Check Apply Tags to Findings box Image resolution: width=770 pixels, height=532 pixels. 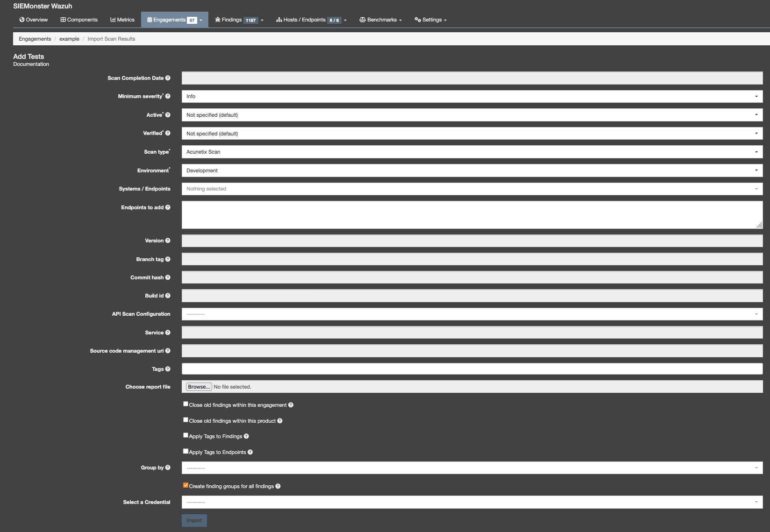pyautogui.click(x=185, y=435)
